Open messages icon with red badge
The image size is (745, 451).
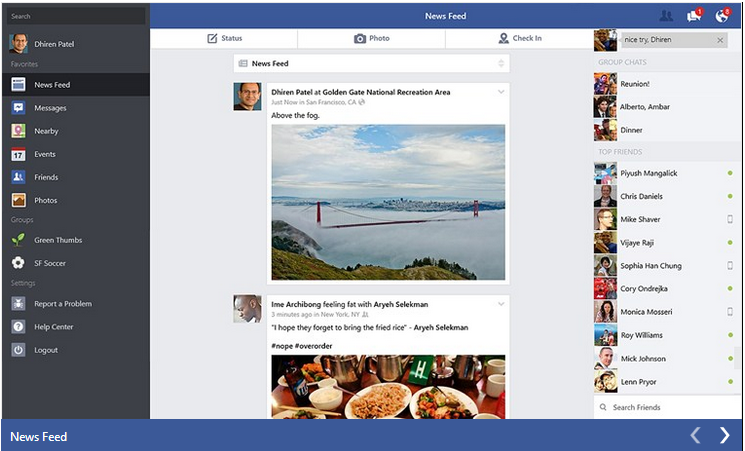694,16
